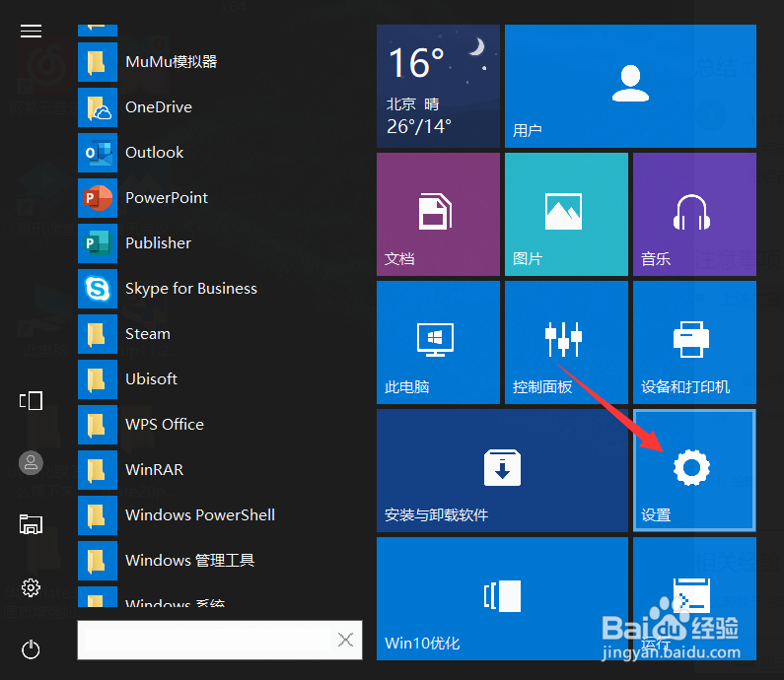The width and height of the screenshot is (784, 680).
Task: Open the file explorer icon in sidebar
Action: 31,524
